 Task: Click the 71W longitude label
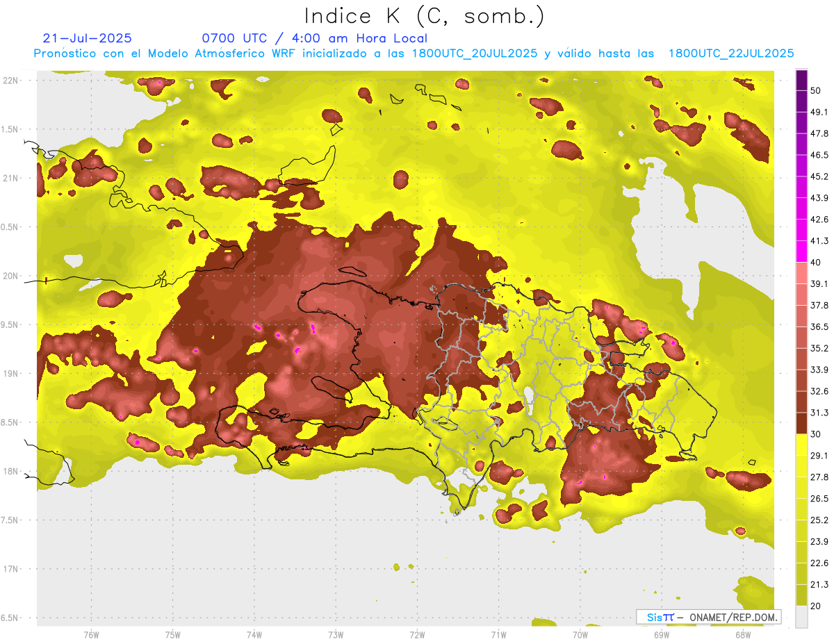click(x=498, y=634)
